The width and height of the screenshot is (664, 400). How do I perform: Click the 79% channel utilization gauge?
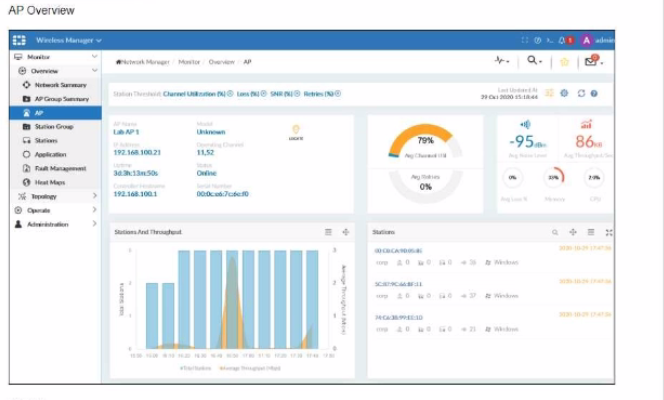pos(425,141)
